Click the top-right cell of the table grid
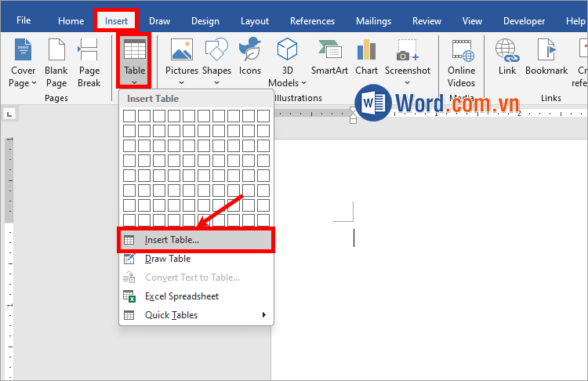The image size is (588, 381). point(263,116)
